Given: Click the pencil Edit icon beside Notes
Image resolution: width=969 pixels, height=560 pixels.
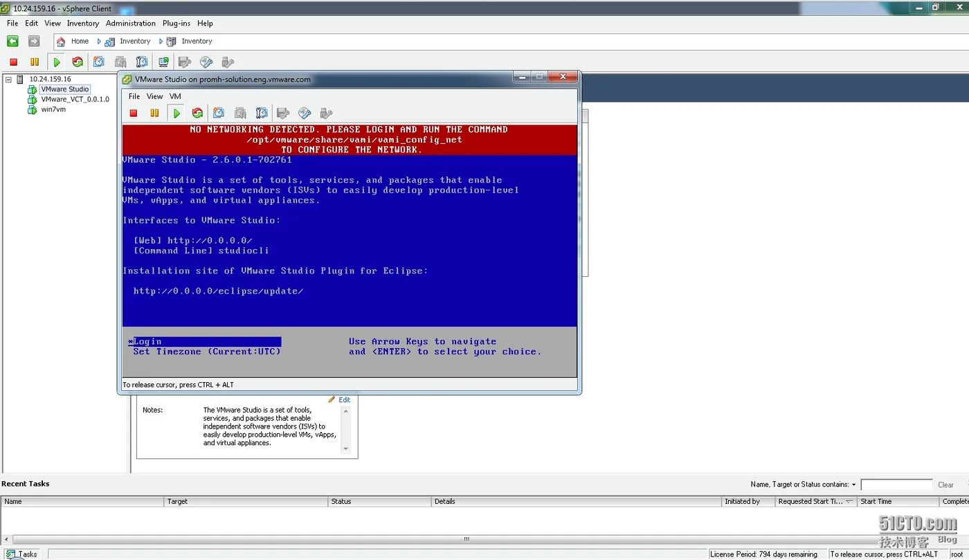Looking at the screenshot, I should pos(332,399).
